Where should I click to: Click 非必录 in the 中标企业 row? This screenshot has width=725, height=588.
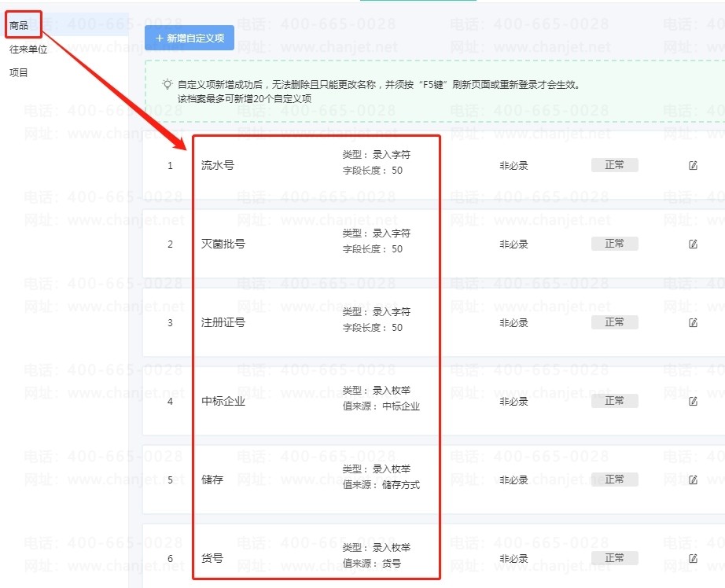513,401
